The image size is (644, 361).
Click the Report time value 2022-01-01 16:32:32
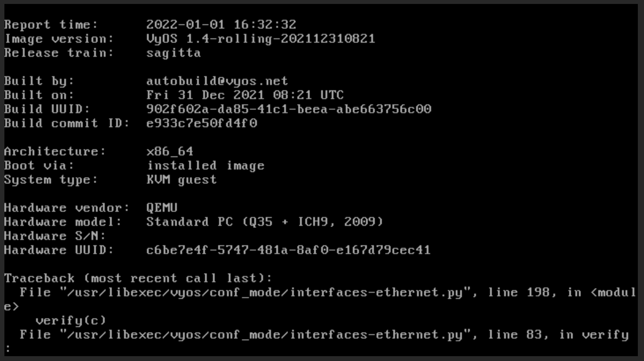coord(221,25)
